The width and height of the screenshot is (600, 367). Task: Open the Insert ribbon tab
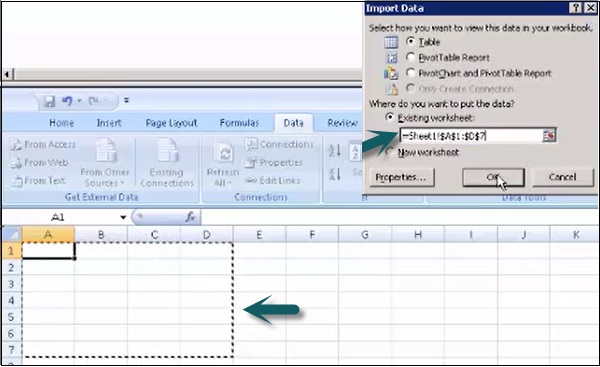(109, 123)
